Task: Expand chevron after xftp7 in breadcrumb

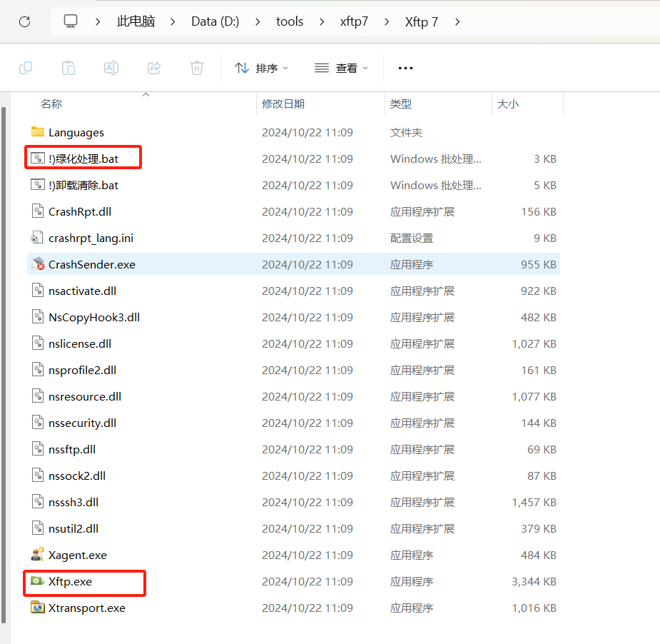Action: (387, 21)
